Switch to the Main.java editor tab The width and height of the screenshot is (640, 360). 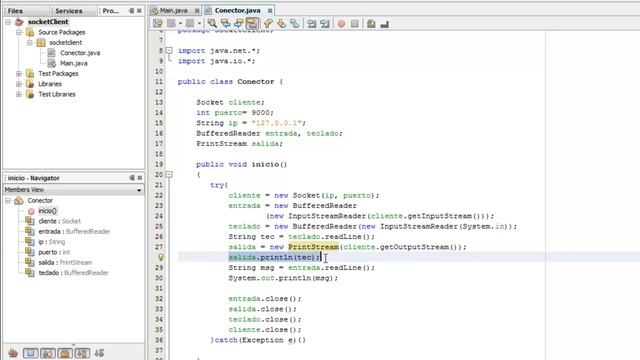173,11
